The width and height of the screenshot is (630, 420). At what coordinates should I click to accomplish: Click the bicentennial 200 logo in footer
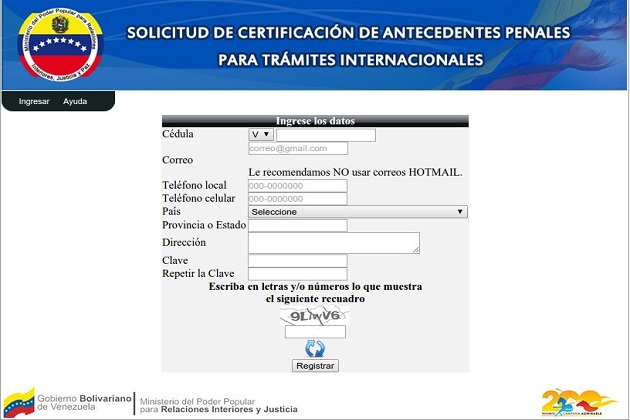(x=579, y=402)
